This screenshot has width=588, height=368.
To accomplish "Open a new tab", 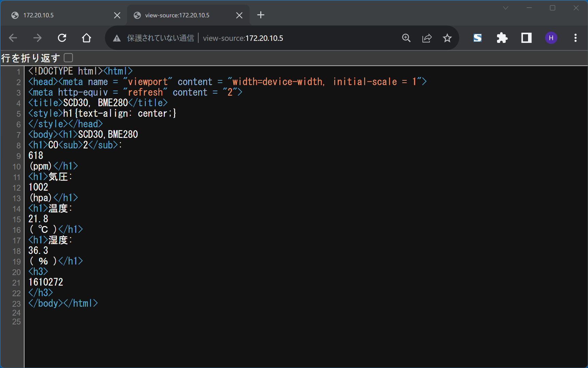I will coord(261,15).
